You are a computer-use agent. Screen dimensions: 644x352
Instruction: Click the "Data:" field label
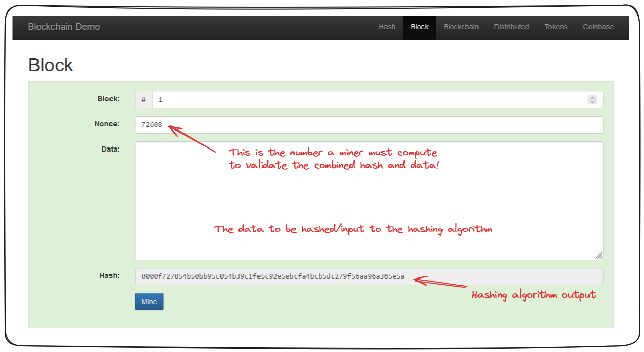click(111, 149)
